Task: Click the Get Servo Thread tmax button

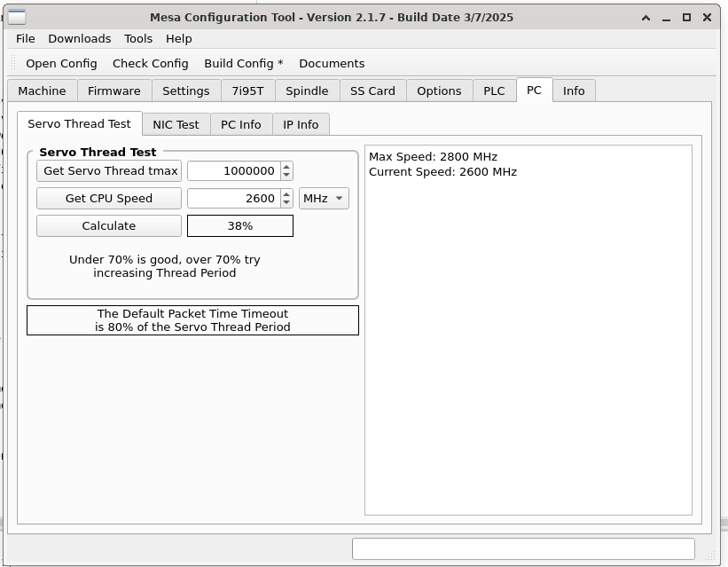Action: coord(109,171)
